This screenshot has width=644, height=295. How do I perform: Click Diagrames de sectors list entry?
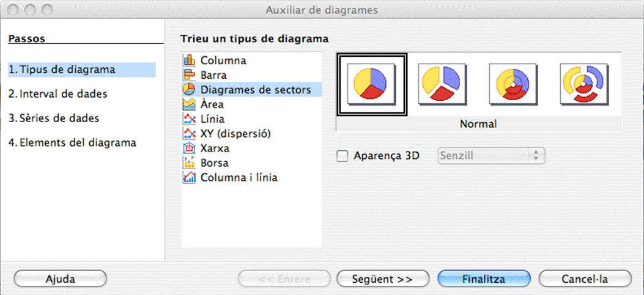pyautogui.click(x=256, y=90)
